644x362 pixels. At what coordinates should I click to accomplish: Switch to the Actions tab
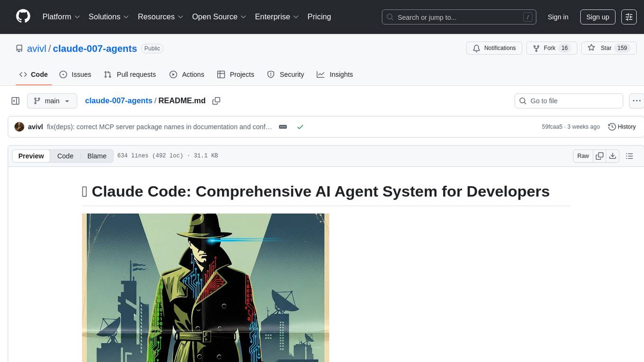point(187,74)
